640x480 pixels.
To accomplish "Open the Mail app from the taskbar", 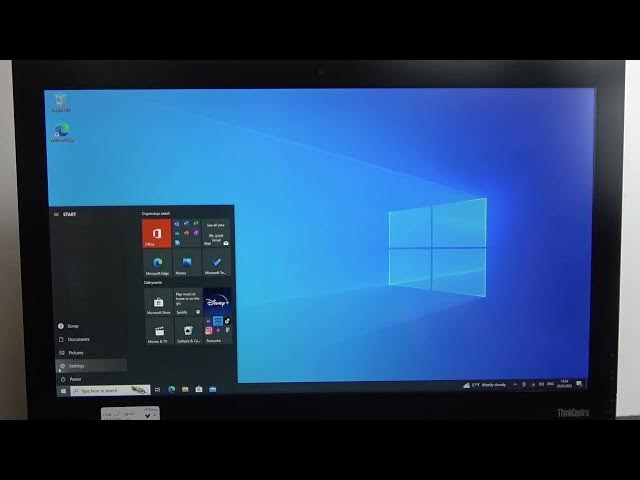I will [213, 389].
